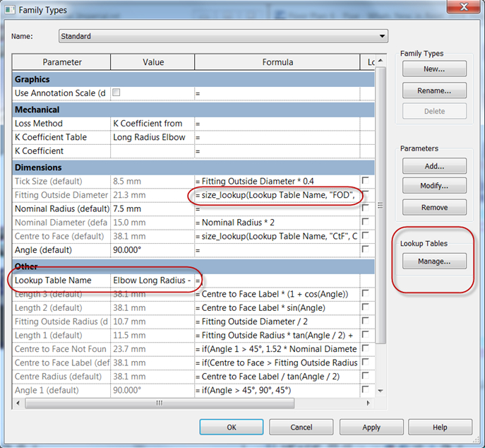Viewport: 485px width, 448px height.
Task: Click Modify... parameter button
Action: point(434,187)
